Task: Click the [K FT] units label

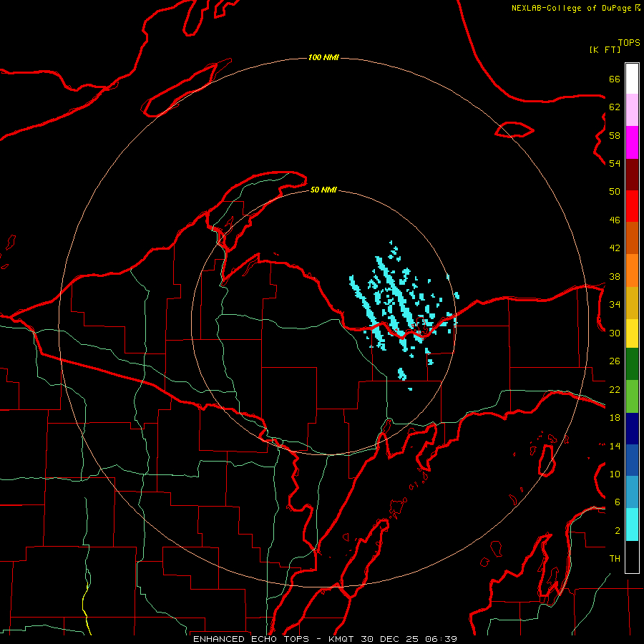Action: click(x=605, y=49)
